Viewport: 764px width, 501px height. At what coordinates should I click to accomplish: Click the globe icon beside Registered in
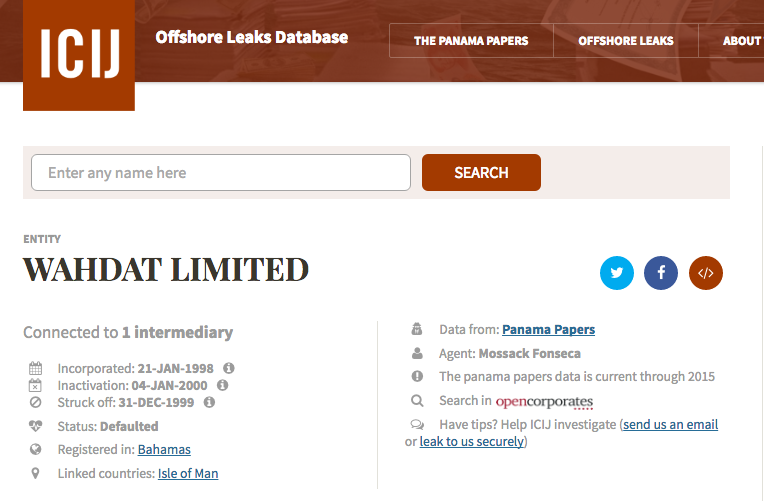pyautogui.click(x=36, y=449)
